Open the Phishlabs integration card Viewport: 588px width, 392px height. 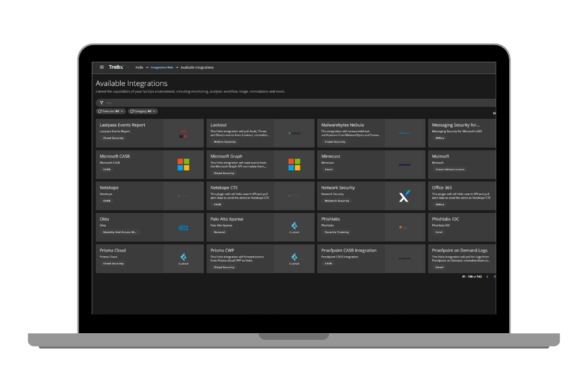pos(371,227)
